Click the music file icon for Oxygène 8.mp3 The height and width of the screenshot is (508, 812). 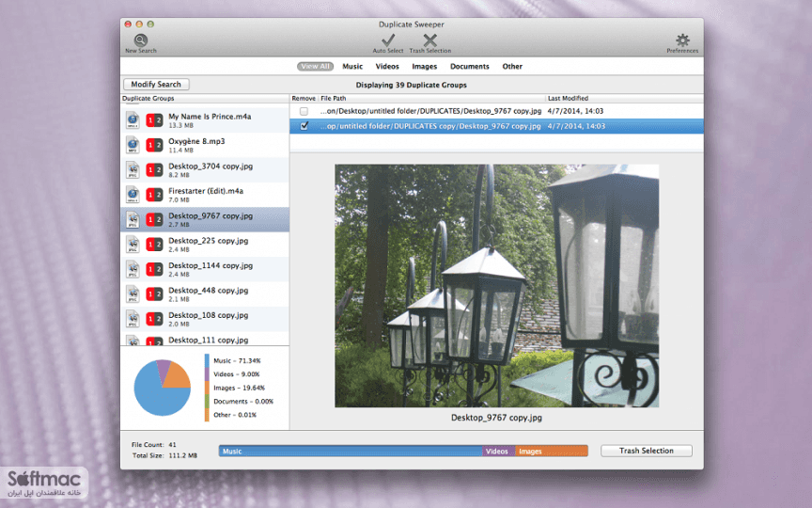pyautogui.click(x=133, y=145)
